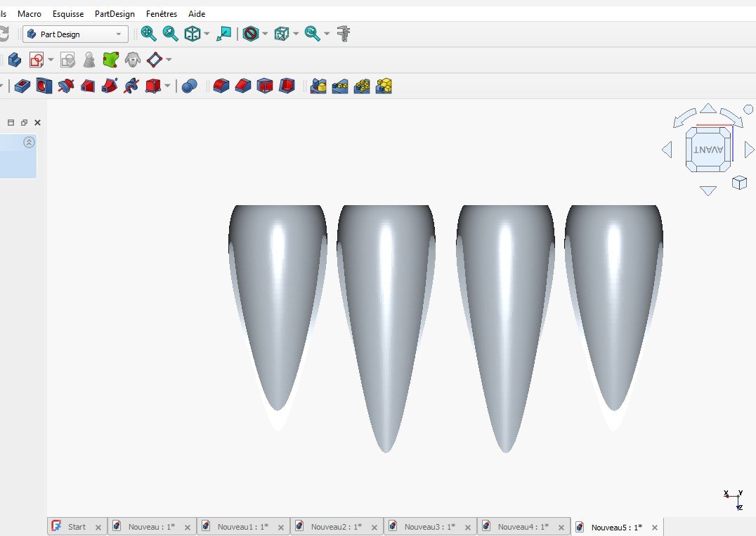Click the AVANT face of the navigation cube

(708, 150)
